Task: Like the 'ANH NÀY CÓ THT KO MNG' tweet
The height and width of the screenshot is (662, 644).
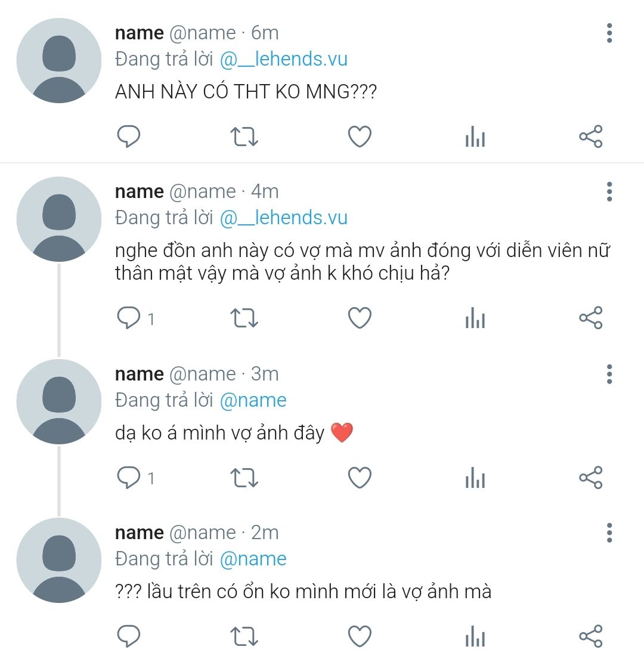Action: click(360, 137)
